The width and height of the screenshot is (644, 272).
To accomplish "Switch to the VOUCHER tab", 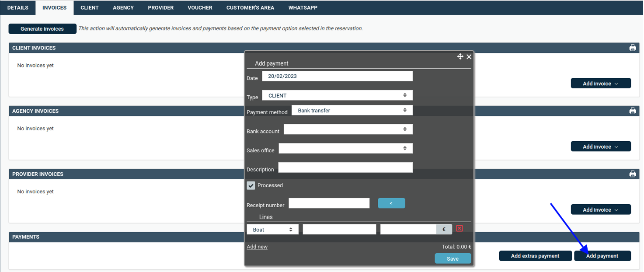I will click(200, 8).
